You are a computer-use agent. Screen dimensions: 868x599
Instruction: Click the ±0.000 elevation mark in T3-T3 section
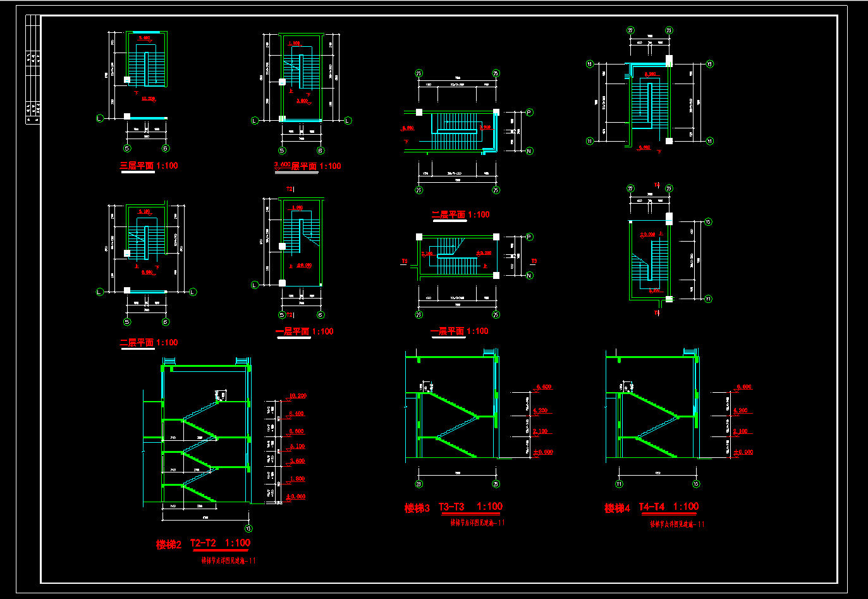pyautogui.click(x=543, y=452)
